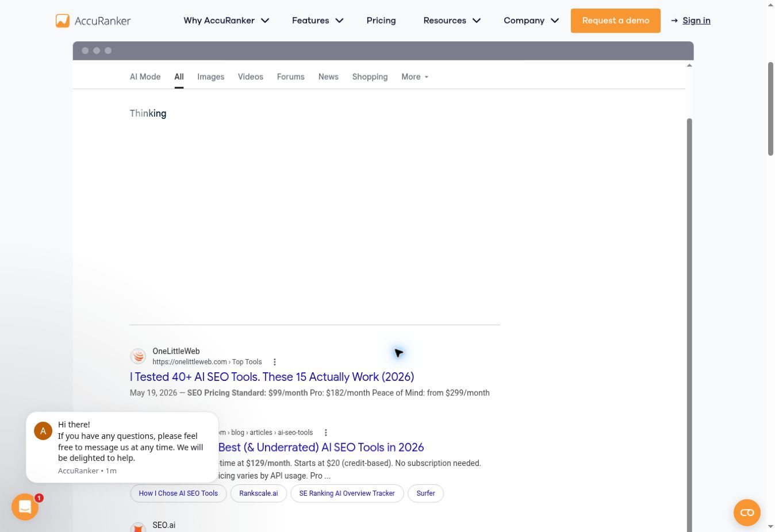Image resolution: width=775 pixels, height=532 pixels.
Task: Click 'How I Chose AI SEO Tools' chip
Action: 178,494
